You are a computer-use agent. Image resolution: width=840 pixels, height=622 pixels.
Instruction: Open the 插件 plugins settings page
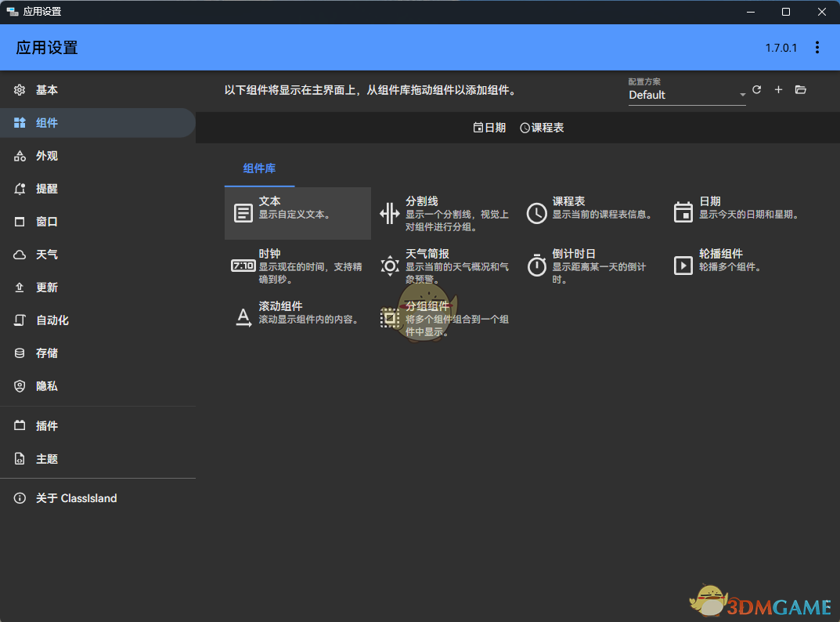click(47, 425)
